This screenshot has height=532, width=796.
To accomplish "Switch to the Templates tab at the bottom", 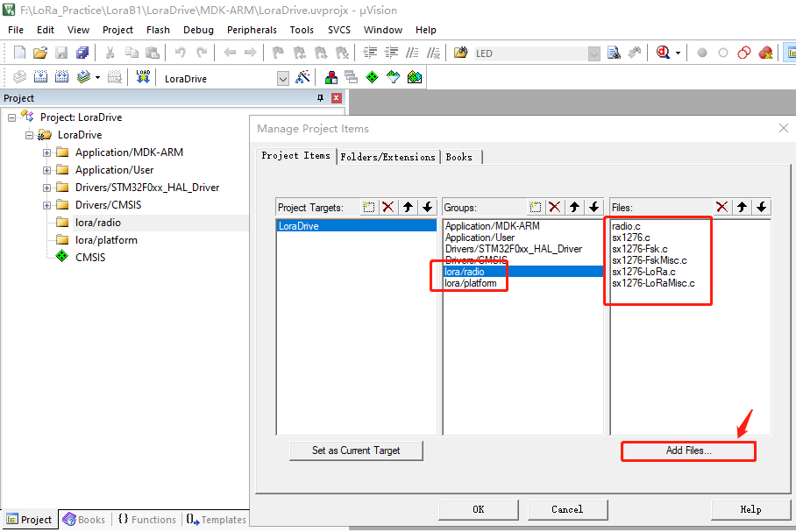I will point(217,520).
